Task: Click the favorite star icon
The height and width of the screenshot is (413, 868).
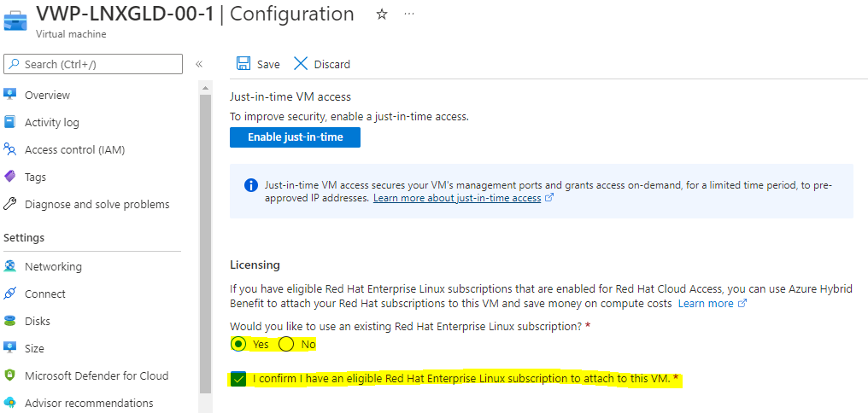Action: pos(382,15)
